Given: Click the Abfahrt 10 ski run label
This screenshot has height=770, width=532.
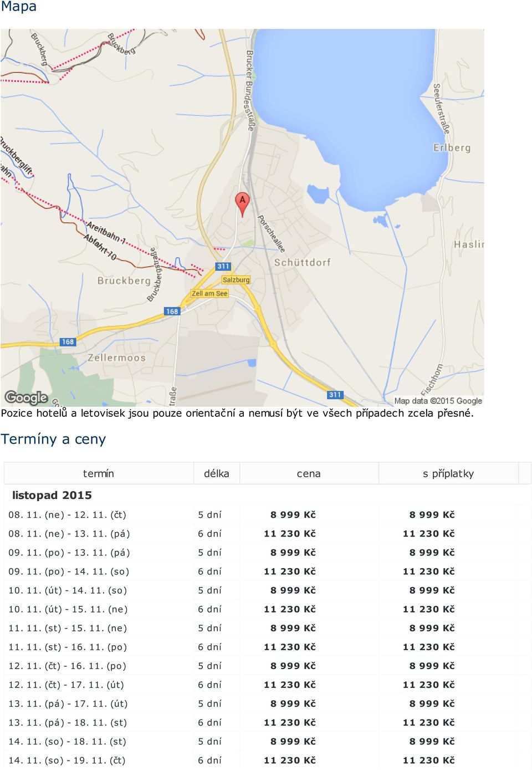Looking at the screenshot, I should [x=100, y=247].
